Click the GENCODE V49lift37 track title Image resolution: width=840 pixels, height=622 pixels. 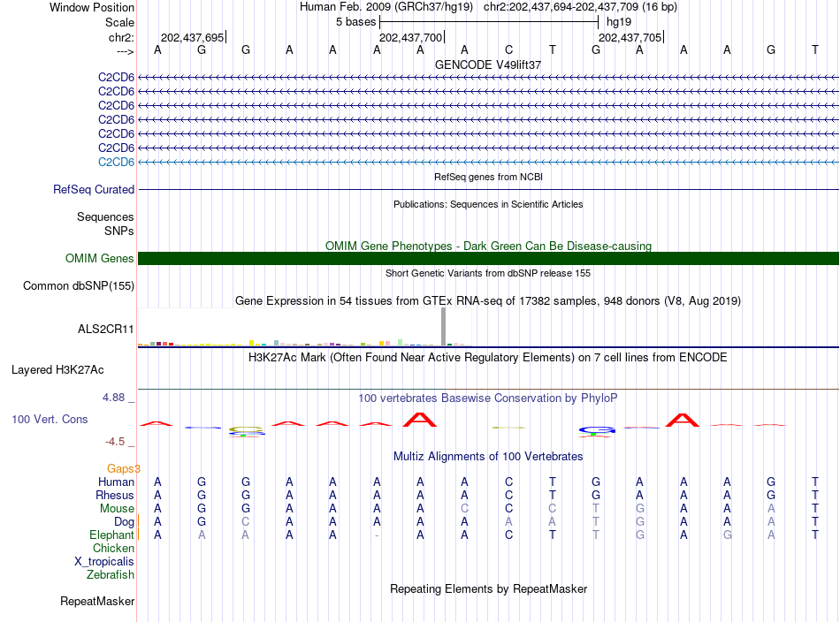tap(488, 64)
